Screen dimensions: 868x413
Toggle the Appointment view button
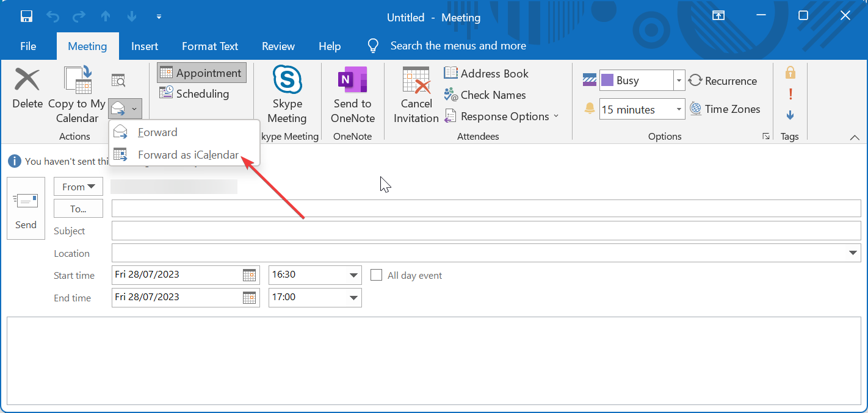pyautogui.click(x=201, y=73)
